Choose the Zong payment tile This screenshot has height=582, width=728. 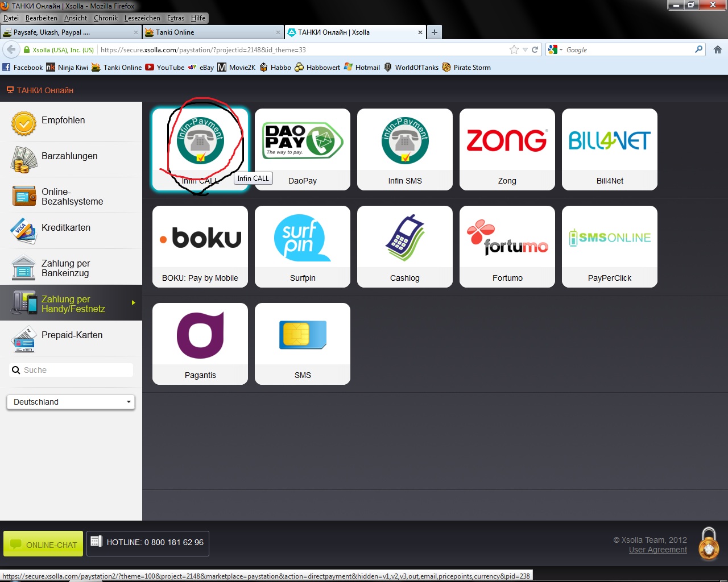(x=507, y=149)
